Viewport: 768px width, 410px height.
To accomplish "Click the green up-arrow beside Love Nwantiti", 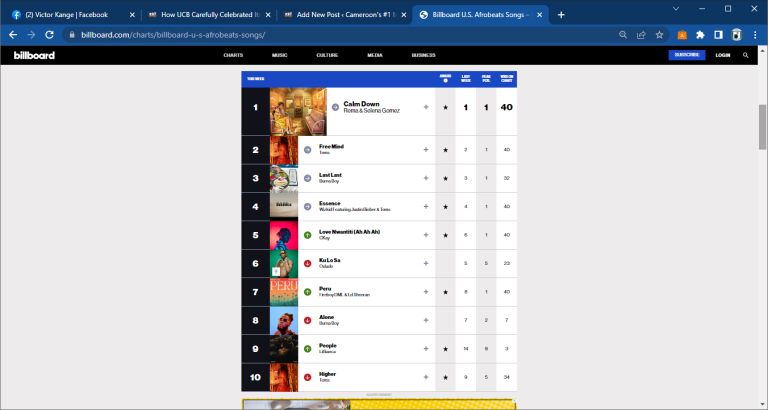I will pos(307,235).
